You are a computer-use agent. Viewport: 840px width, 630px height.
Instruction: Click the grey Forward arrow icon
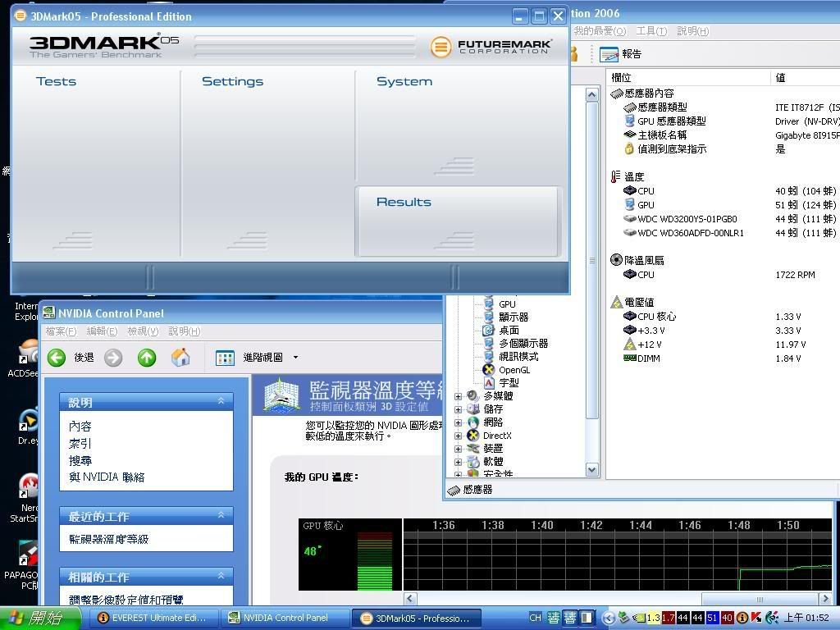113,357
